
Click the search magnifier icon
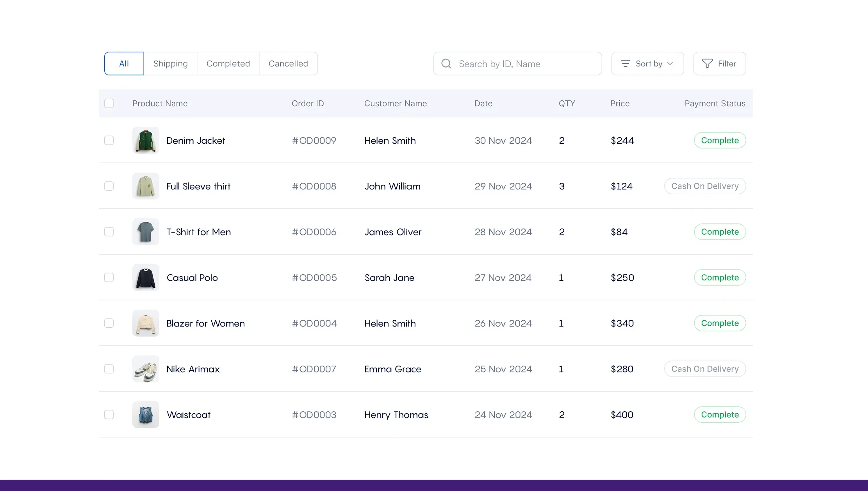pos(446,64)
